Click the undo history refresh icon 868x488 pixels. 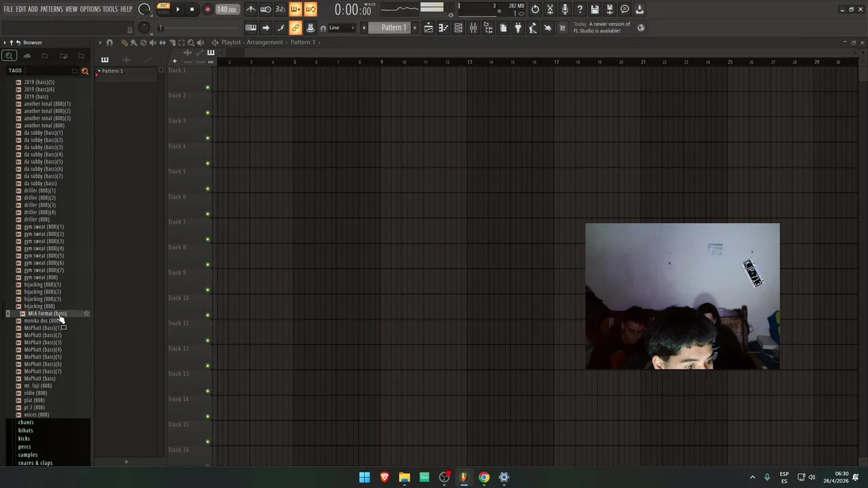point(535,9)
